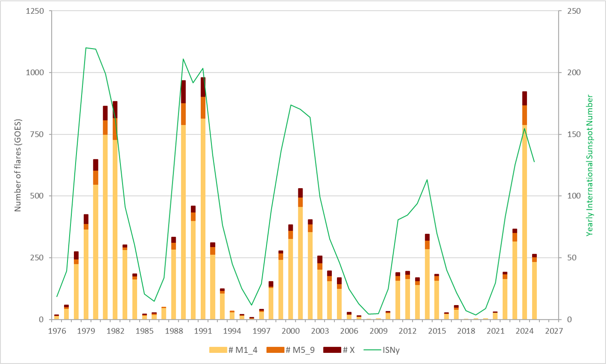Click the # M5_9 orange legend swatch

point(275,350)
